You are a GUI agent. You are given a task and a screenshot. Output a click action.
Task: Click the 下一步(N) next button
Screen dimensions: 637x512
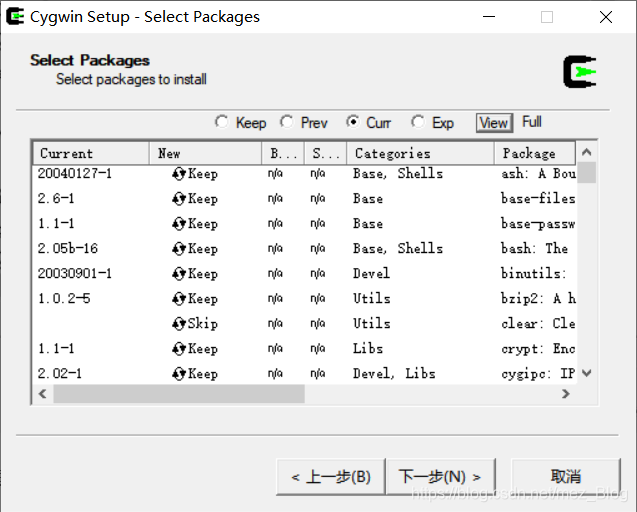pos(440,477)
